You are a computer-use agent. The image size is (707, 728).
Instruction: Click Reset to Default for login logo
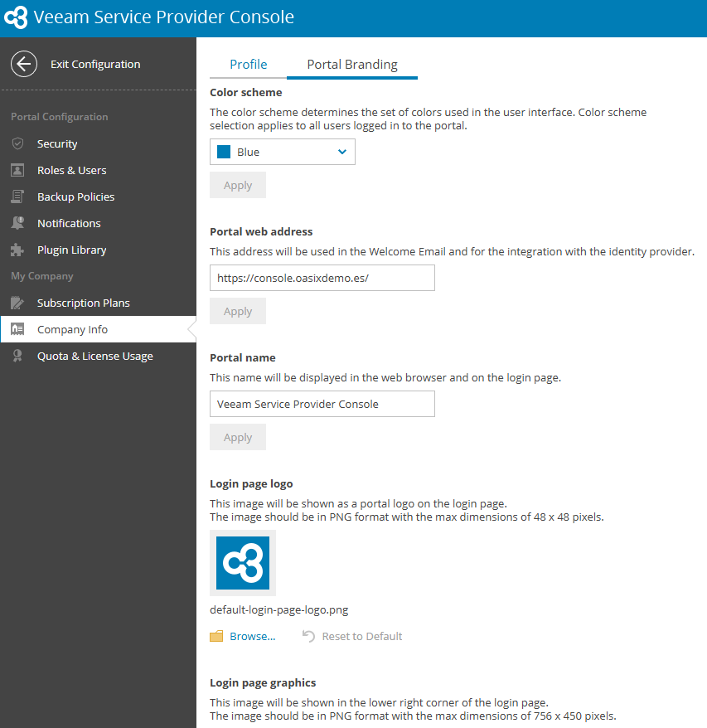click(x=361, y=636)
